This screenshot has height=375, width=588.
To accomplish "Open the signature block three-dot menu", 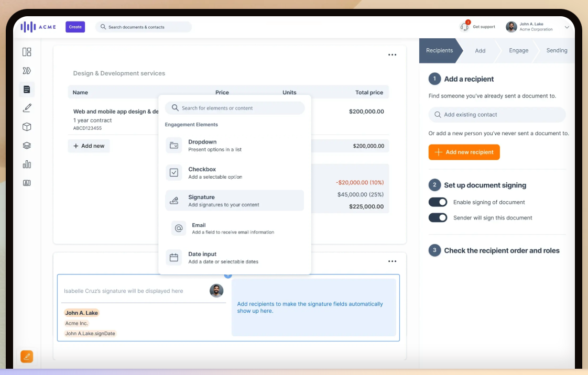I will (392, 261).
